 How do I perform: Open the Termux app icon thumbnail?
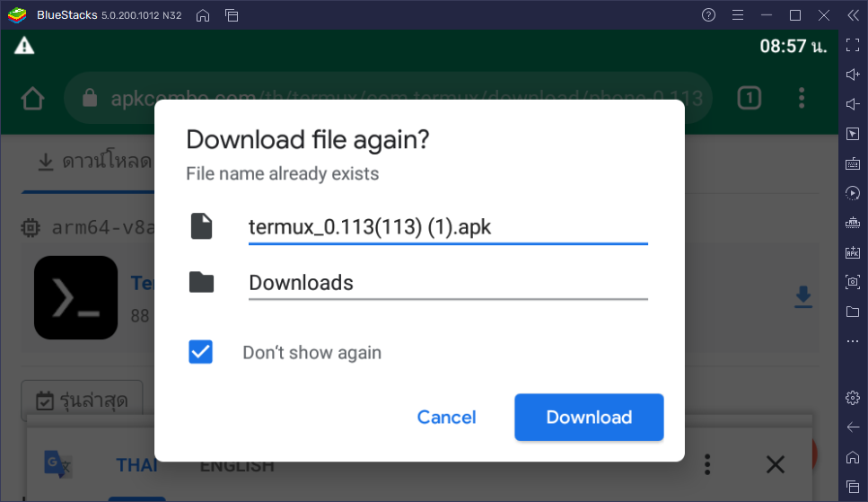pos(75,297)
